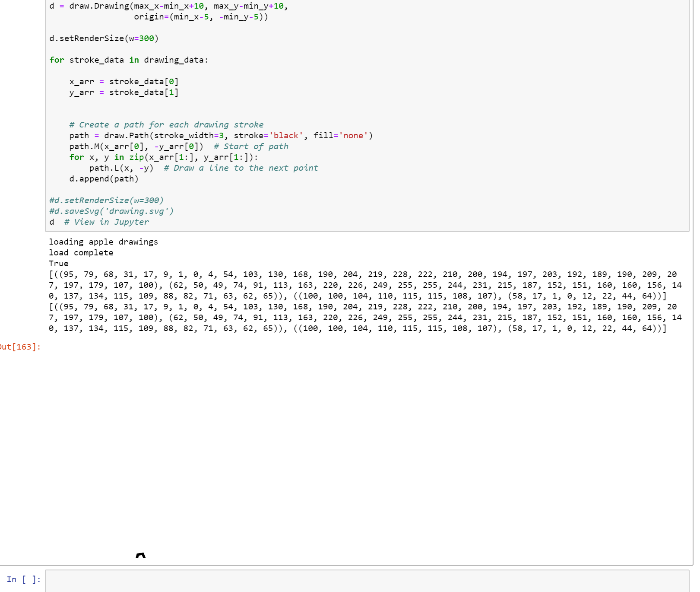
Task: Click the d.setRenderSize(w=300) code line
Action: 104,38
